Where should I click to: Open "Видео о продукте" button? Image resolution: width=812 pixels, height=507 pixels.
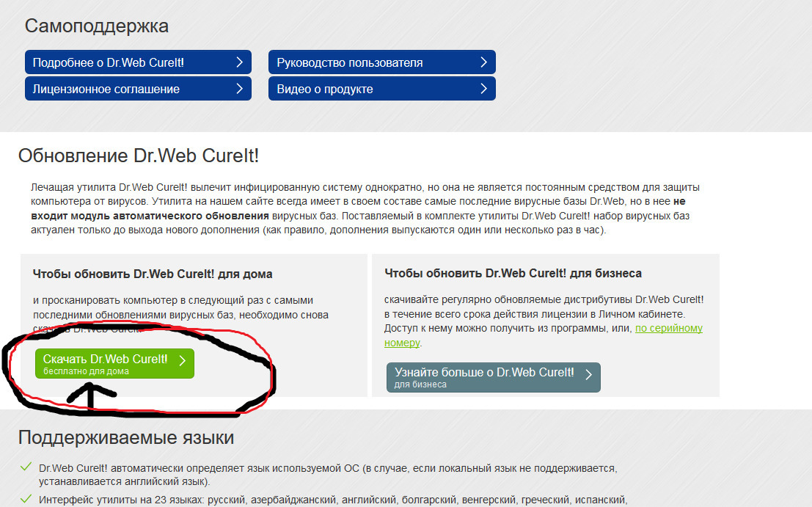tap(382, 89)
